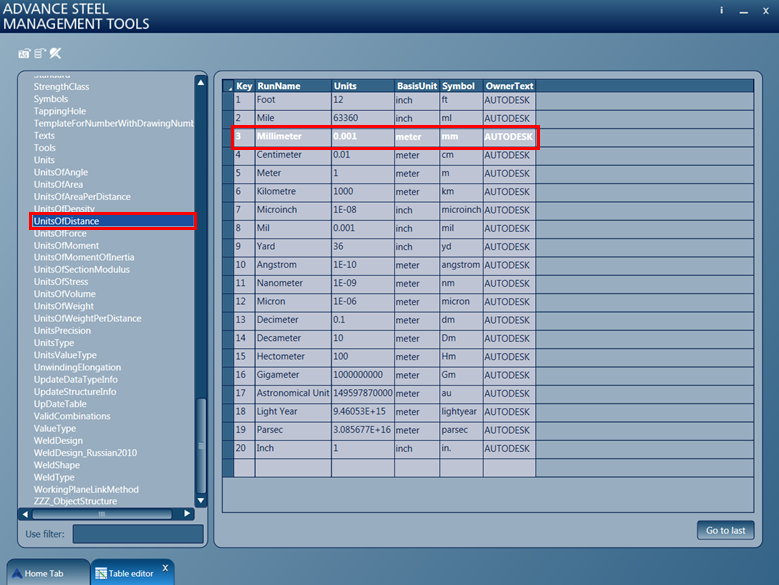
Task: Select the Symbols table
Action: 51,99
